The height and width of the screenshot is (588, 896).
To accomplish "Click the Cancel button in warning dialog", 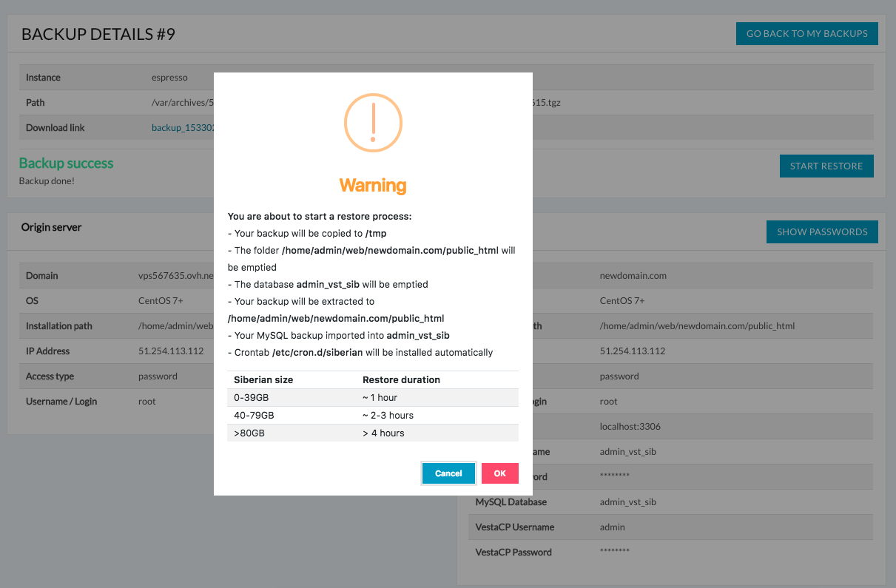I will [x=448, y=473].
